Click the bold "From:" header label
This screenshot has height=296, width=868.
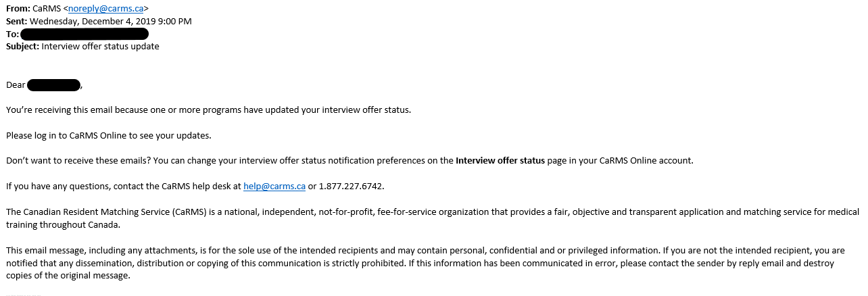coord(18,9)
